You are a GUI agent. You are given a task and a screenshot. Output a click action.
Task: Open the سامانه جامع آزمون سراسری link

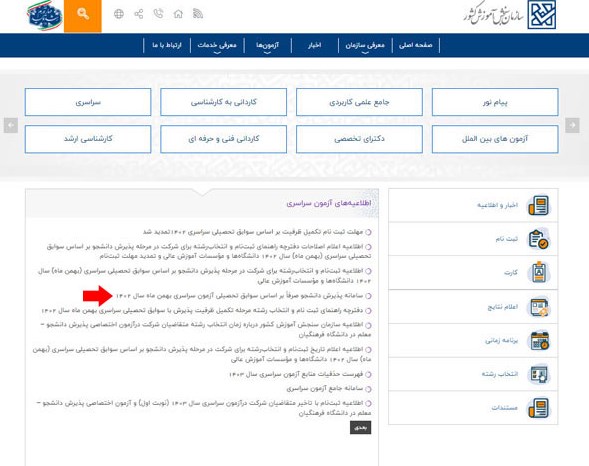point(325,388)
